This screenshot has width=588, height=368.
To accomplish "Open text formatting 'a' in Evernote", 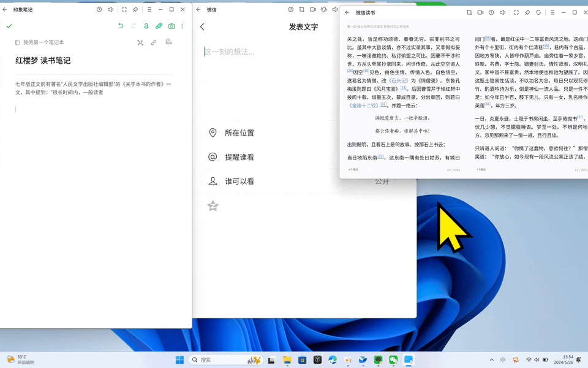I will (x=146, y=26).
